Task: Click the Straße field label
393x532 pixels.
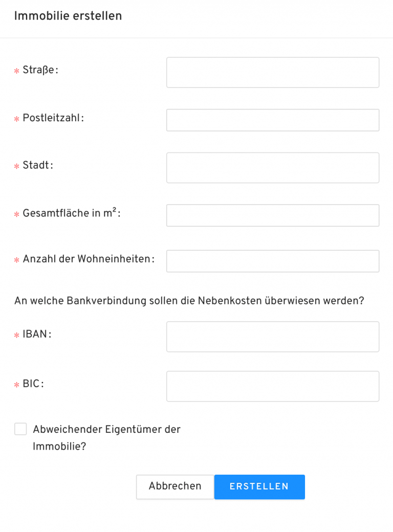Action: [x=40, y=70]
